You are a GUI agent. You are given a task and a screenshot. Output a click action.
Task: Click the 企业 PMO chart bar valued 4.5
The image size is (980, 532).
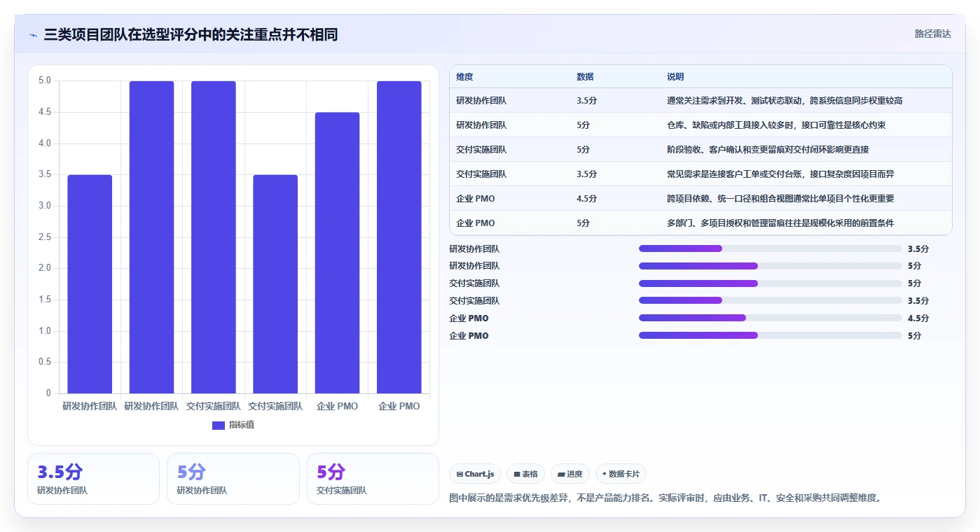(x=337, y=253)
